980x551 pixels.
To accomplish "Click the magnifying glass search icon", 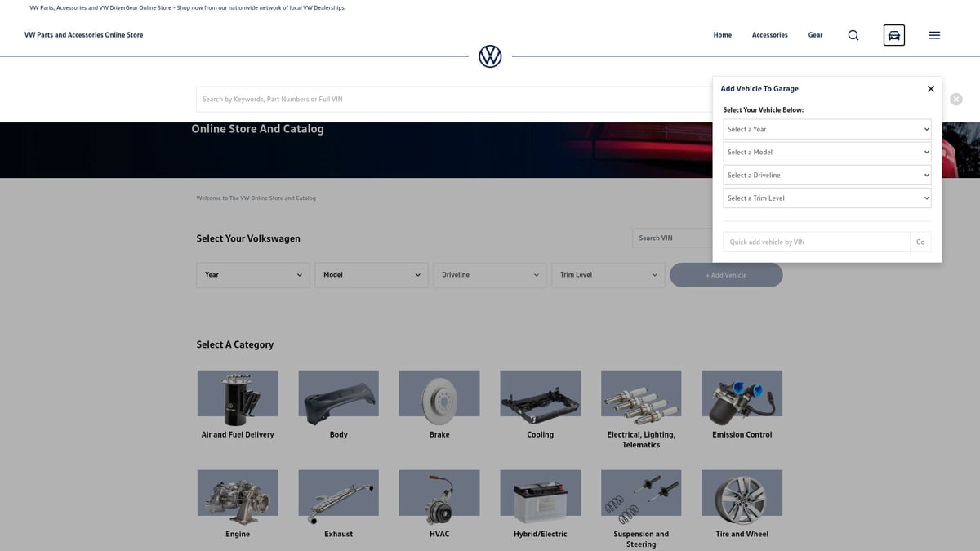I will click(x=853, y=35).
